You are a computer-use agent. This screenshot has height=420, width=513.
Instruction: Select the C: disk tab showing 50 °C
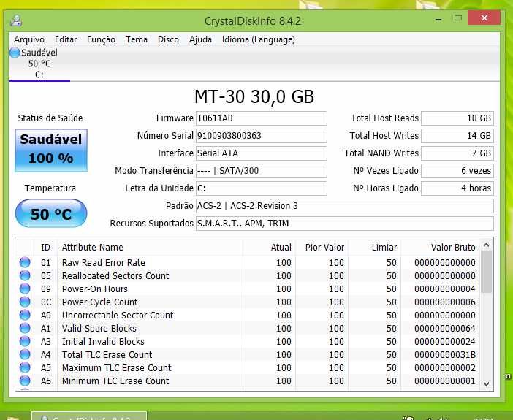click(x=39, y=64)
